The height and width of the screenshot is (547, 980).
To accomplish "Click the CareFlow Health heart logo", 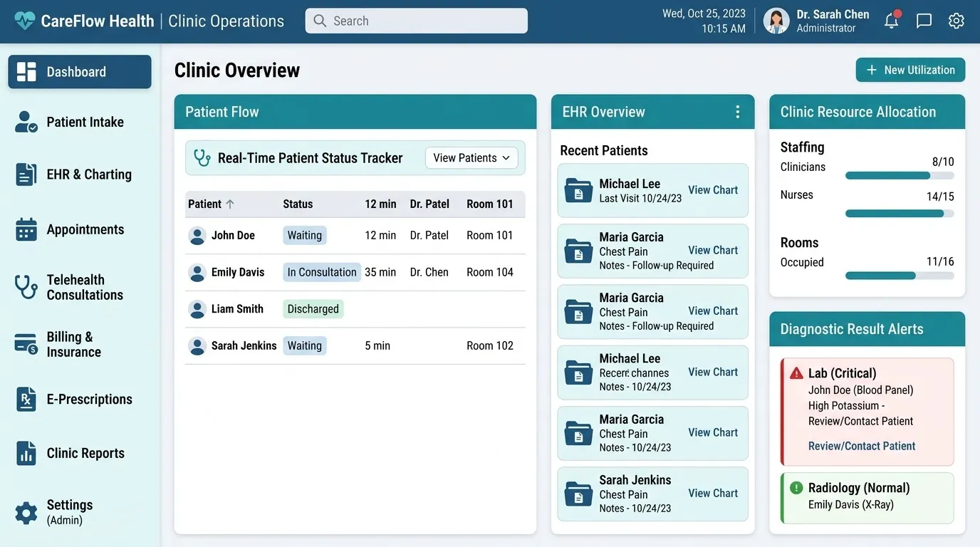I will click(x=24, y=21).
